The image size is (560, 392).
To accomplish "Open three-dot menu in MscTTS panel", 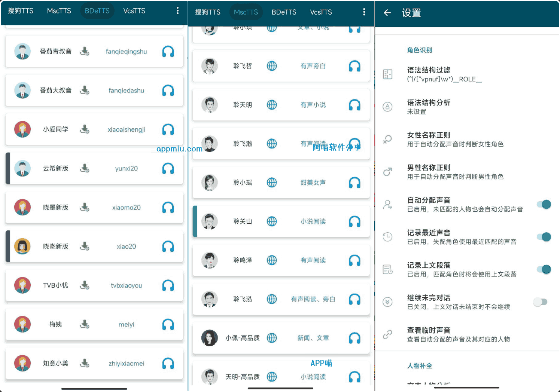I will pyautogui.click(x=364, y=12).
